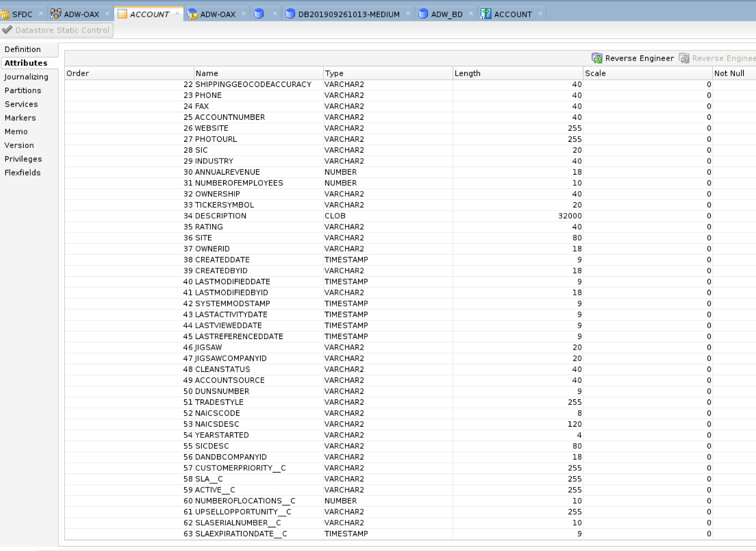The height and width of the screenshot is (551, 756).
Task: Click the DB201909261013-MEDIUM tab database icon
Action: pyautogui.click(x=290, y=14)
